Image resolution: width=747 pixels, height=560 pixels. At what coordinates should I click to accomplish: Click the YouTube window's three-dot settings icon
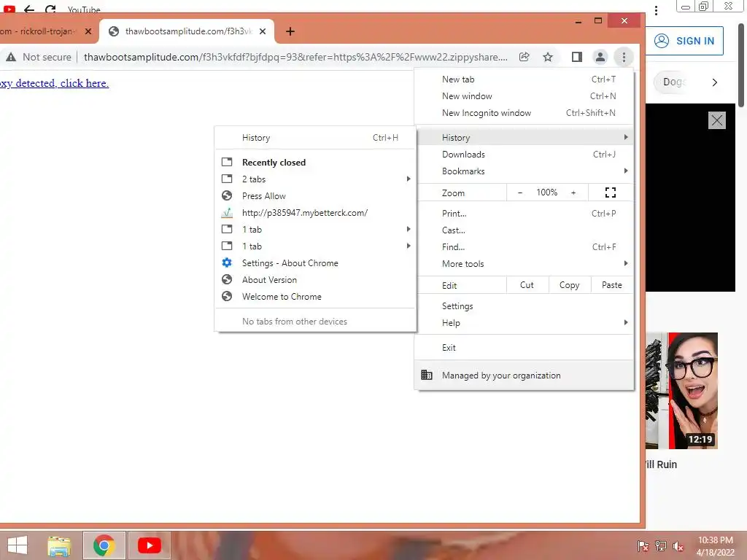pos(656,10)
